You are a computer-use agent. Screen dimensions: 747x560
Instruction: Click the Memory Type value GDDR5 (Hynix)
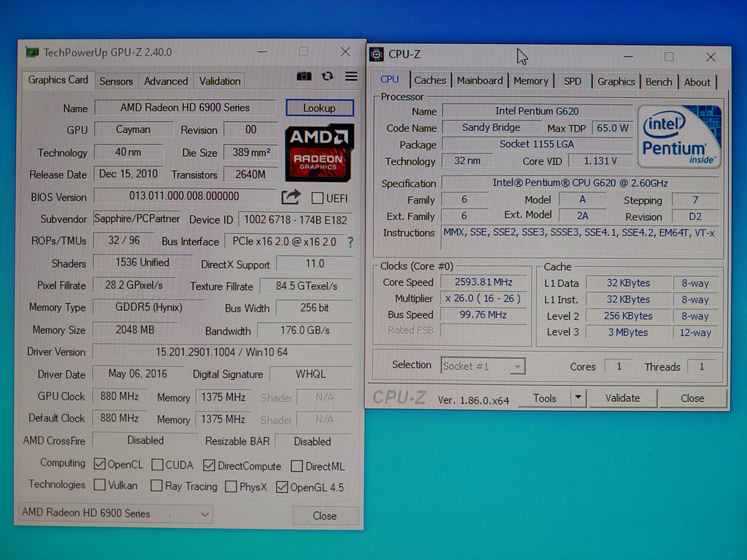[x=148, y=307]
